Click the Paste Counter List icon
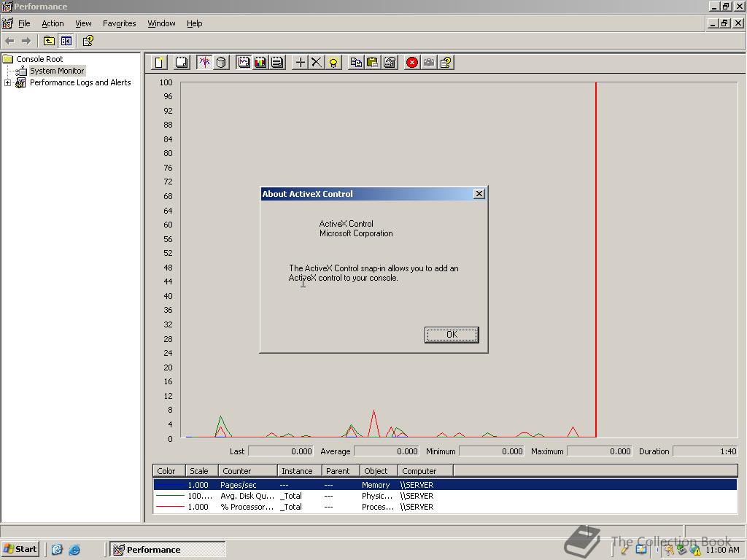The width and height of the screenshot is (747, 560). click(373, 63)
